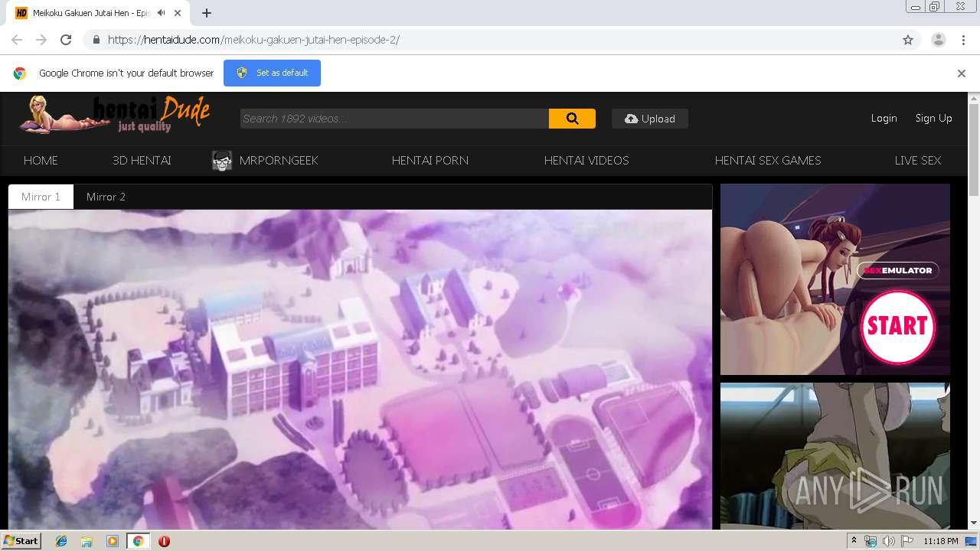
Task: Click the orange magnifier search button
Action: [572, 118]
